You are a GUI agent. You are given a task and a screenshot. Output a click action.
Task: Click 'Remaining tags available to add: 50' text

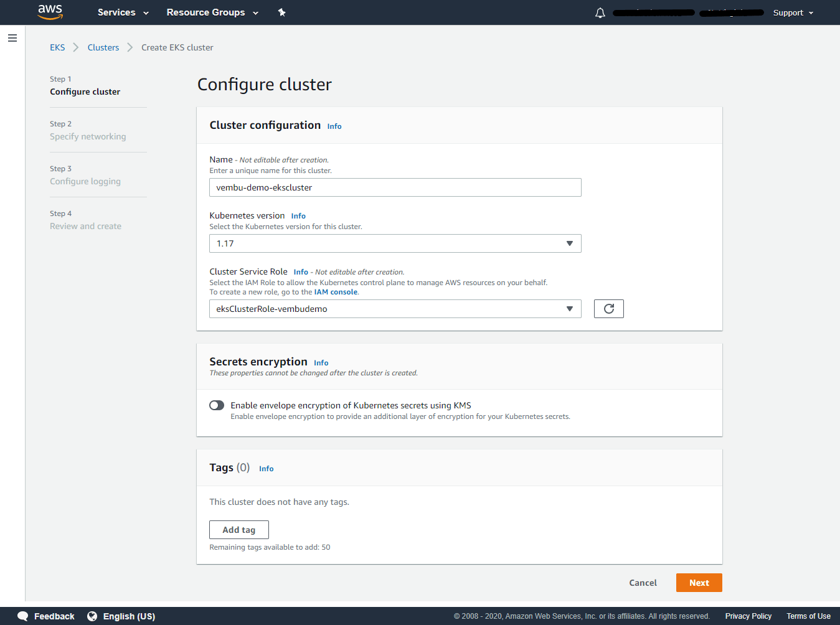tap(270, 547)
